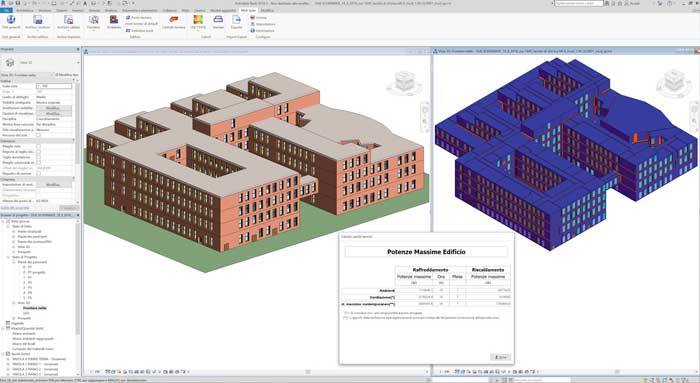
Task: Select Legende in project browser
Action: 17,323
